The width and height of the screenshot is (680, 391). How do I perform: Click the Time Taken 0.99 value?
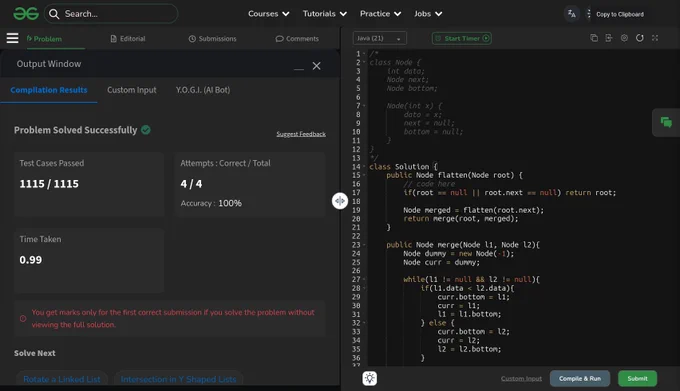[x=31, y=260]
